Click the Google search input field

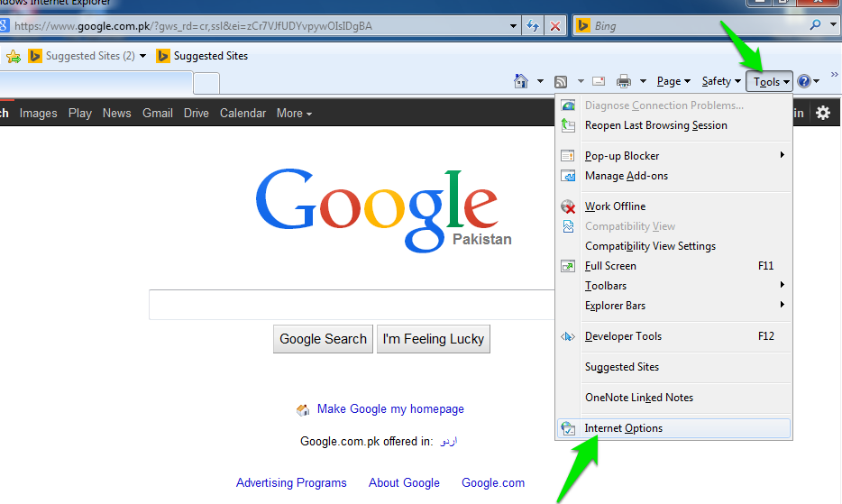click(352, 305)
